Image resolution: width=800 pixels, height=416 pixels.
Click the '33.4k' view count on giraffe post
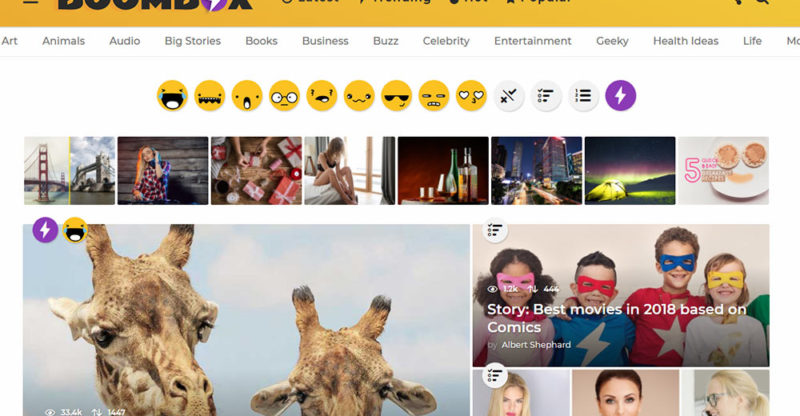[x=71, y=412]
